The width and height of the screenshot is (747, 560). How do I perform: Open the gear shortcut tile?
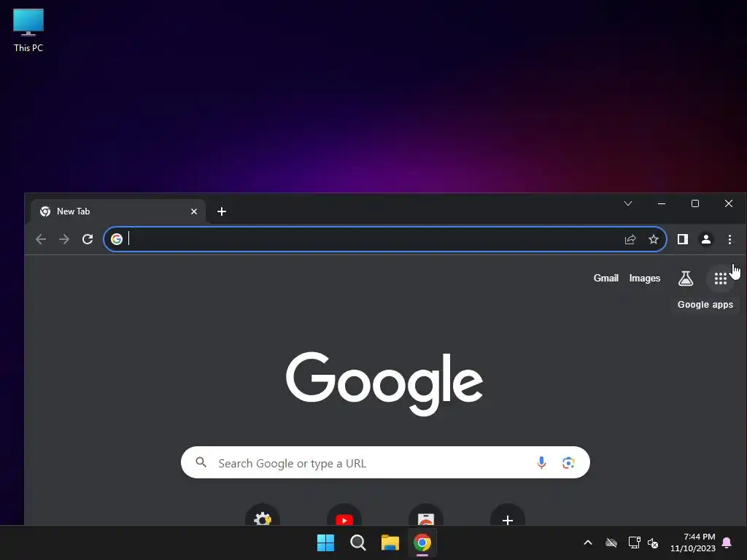pos(263,516)
